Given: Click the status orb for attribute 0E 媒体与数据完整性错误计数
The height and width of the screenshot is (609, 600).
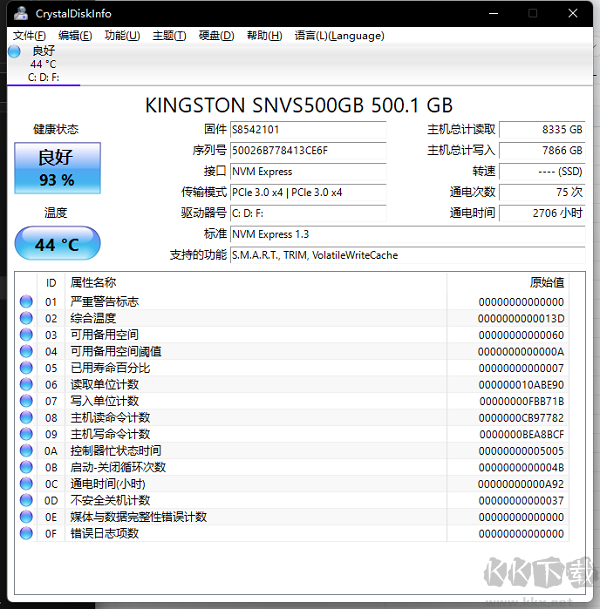Looking at the screenshot, I should (x=26, y=517).
